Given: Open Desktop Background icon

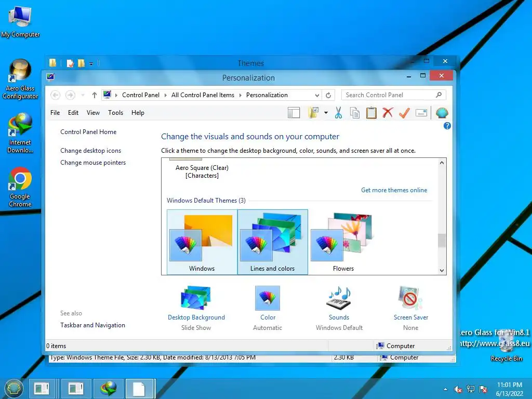Looking at the screenshot, I should click(x=196, y=298).
